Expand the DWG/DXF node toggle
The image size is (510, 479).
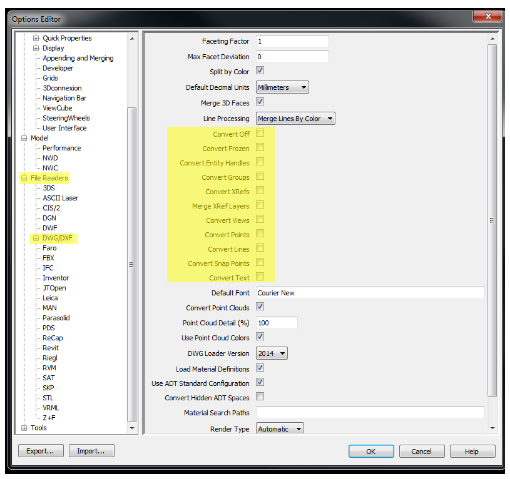[35, 238]
